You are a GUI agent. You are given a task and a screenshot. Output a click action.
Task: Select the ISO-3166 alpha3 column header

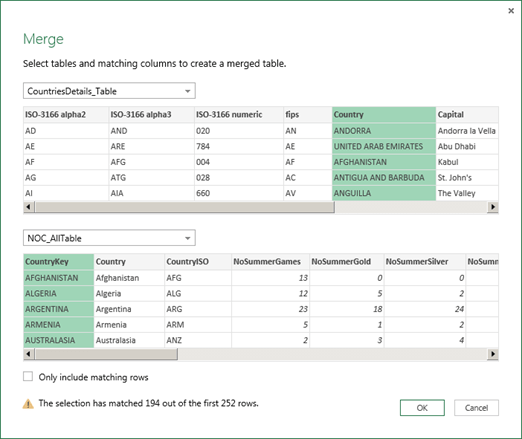coord(151,115)
